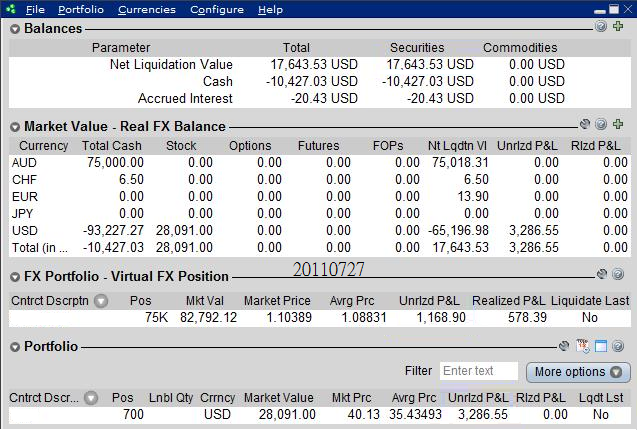Click the -65,196.98 cell

pos(458,230)
